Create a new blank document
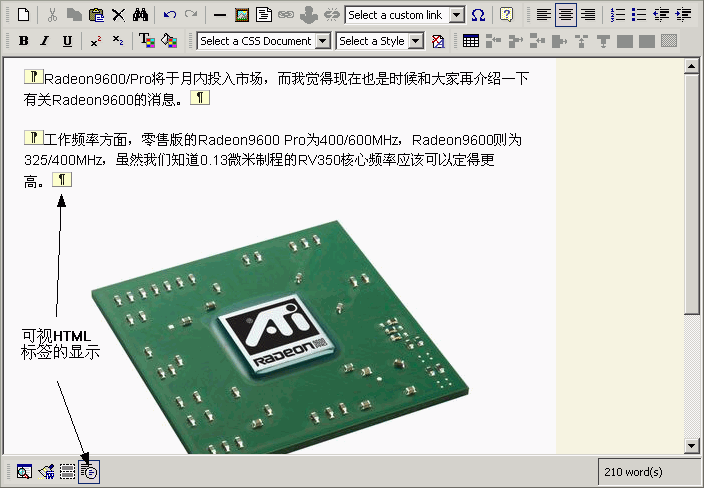The image size is (704, 488). (x=24, y=15)
